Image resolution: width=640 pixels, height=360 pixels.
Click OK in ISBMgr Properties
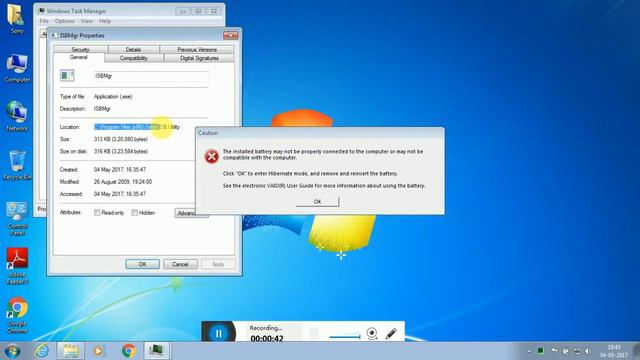click(x=142, y=264)
